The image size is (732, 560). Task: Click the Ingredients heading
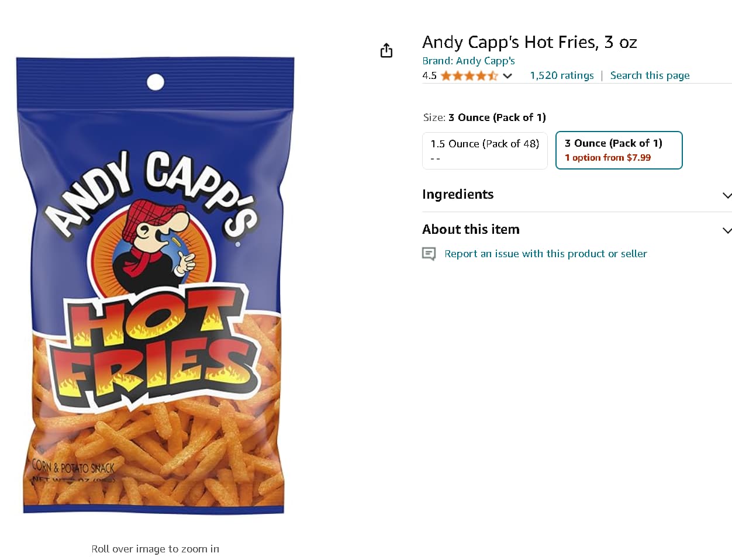coord(458,195)
